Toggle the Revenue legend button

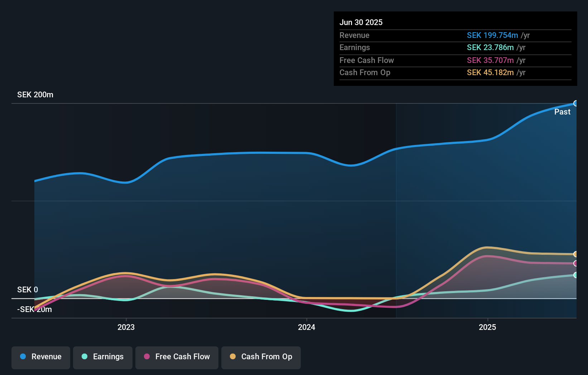point(41,357)
